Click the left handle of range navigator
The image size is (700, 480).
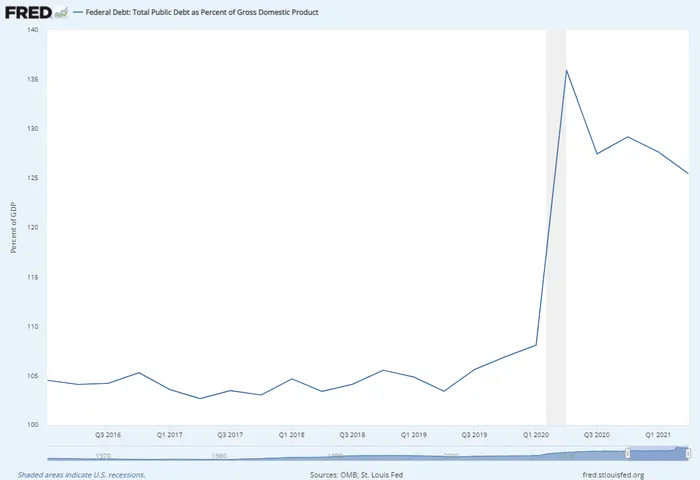[x=627, y=454]
